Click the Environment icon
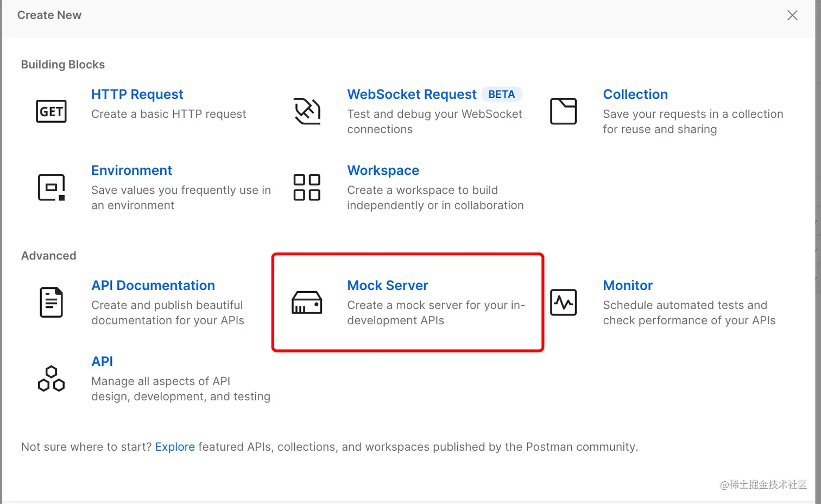This screenshot has height=504, width=821. click(51, 187)
